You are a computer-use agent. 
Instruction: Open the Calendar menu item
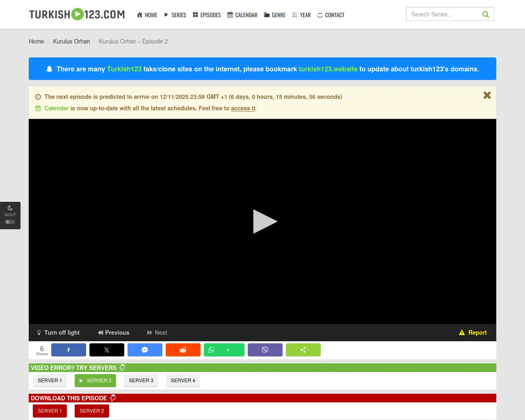242,15
